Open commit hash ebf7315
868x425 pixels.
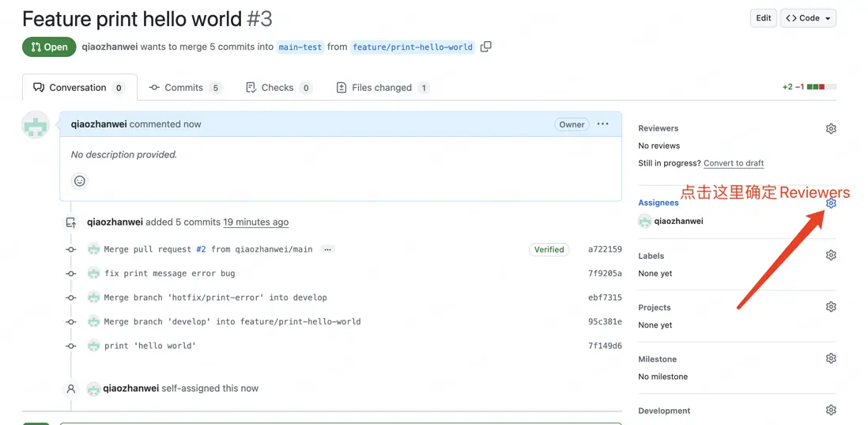point(605,298)
